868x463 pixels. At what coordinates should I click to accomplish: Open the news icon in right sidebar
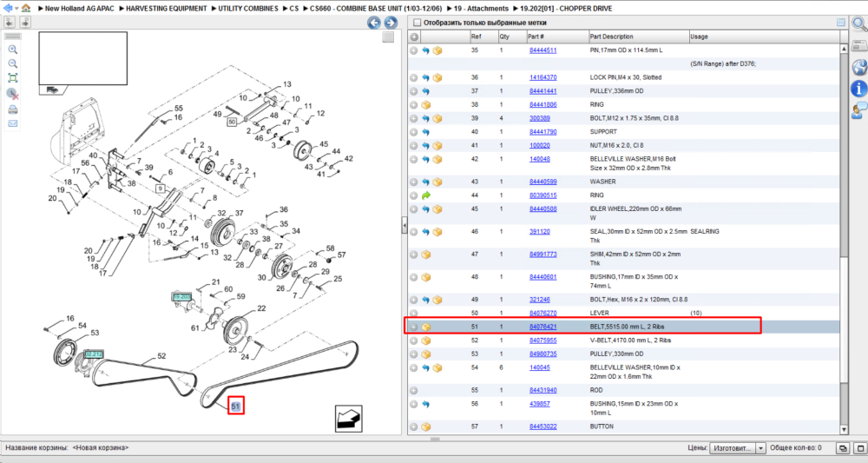tap(859, 45)
